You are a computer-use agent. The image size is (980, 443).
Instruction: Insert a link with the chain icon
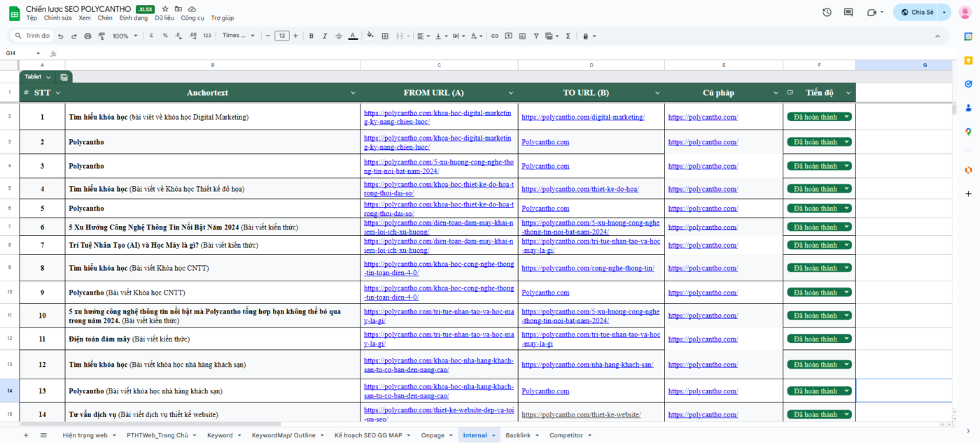(495, 36)
